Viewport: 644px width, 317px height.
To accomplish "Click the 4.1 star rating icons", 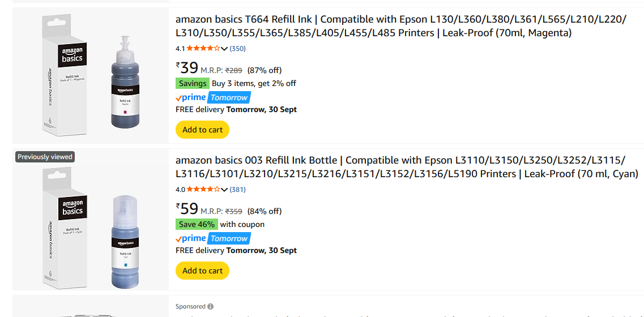I will (x=203, y=49).
